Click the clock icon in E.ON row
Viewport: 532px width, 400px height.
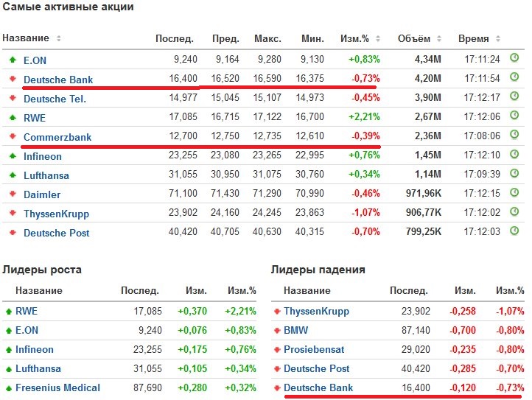pos(514,58)
